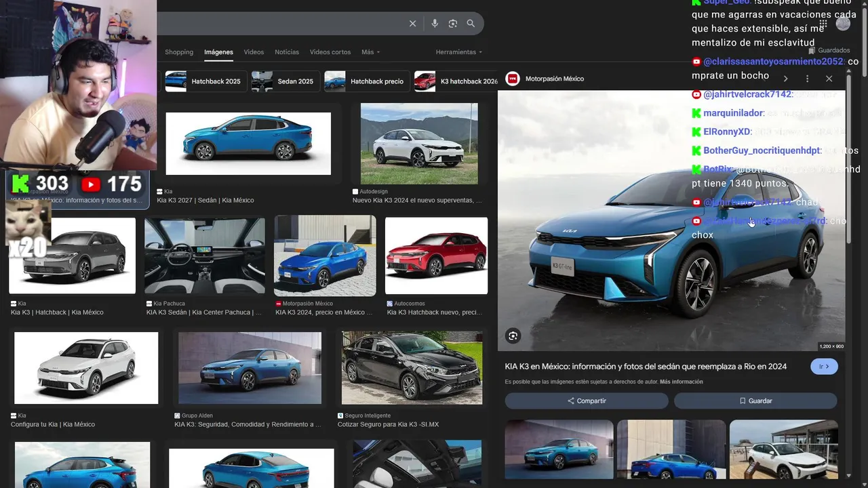Select the Sedan 2025 filter chip
868x488 pixels.
tap(284, 81)
